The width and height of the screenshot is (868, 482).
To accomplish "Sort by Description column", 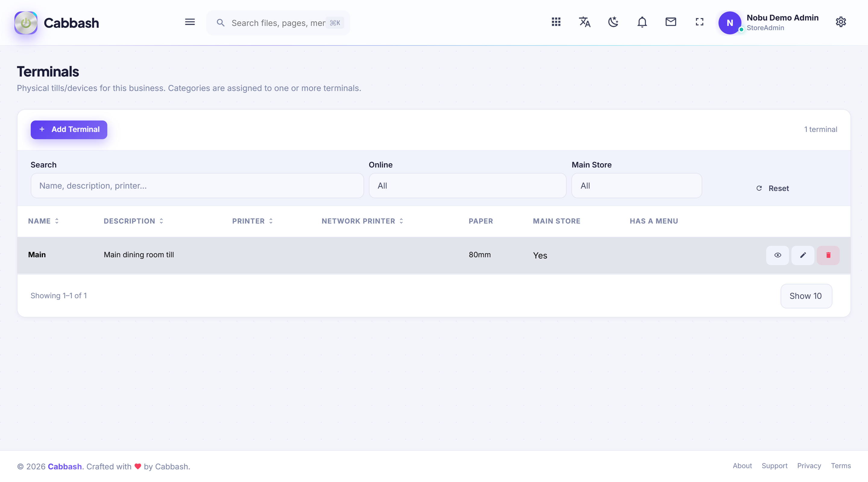I will click(134, 221).
